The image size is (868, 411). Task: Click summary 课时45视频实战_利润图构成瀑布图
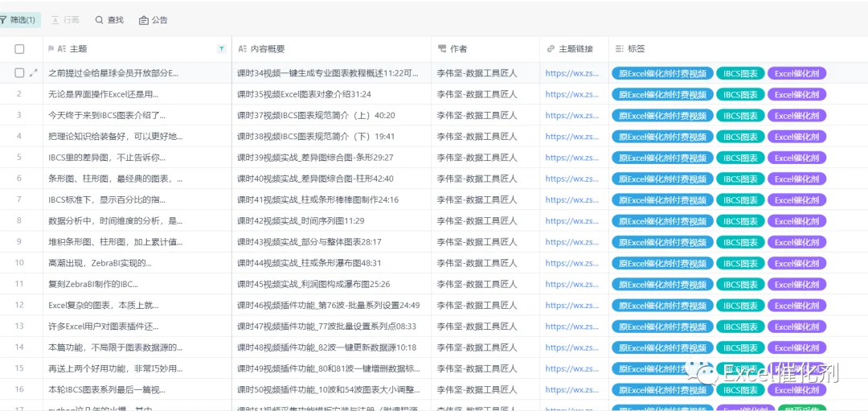point(313,284)
